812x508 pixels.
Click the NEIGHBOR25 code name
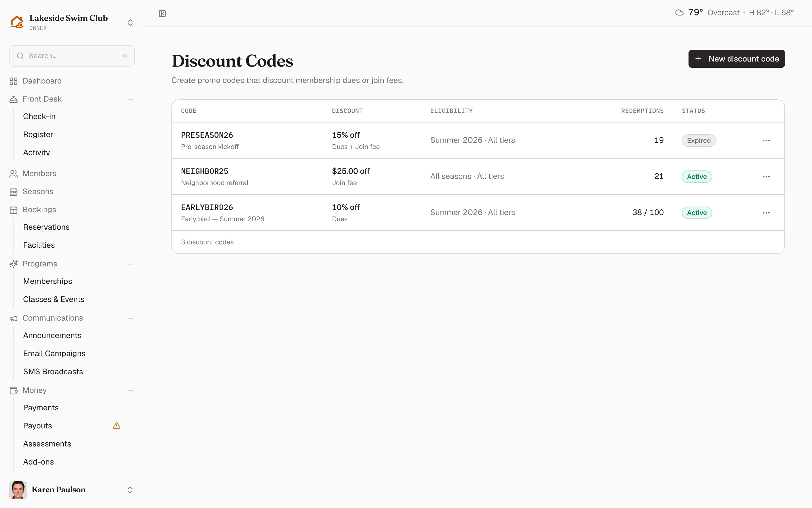tap(205, 171)
